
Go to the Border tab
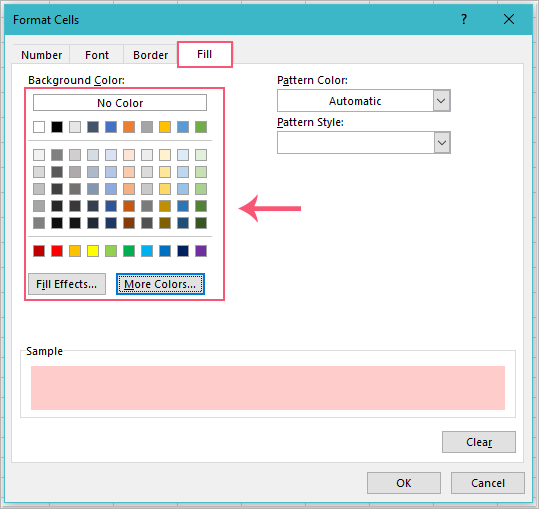(151, 55)
